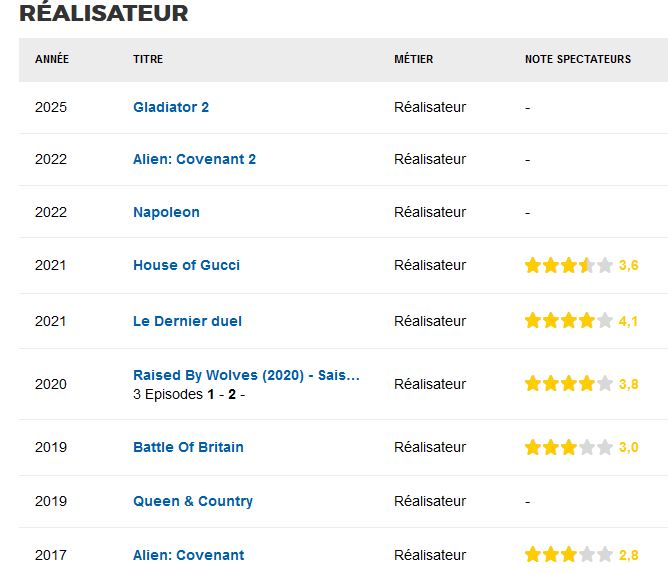
Task: Click the TITRE column header
Action: click(148, 59)
